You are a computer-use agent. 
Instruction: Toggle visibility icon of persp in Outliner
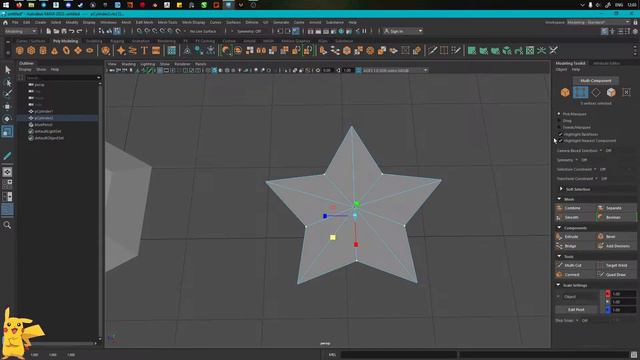coord(31,84)
